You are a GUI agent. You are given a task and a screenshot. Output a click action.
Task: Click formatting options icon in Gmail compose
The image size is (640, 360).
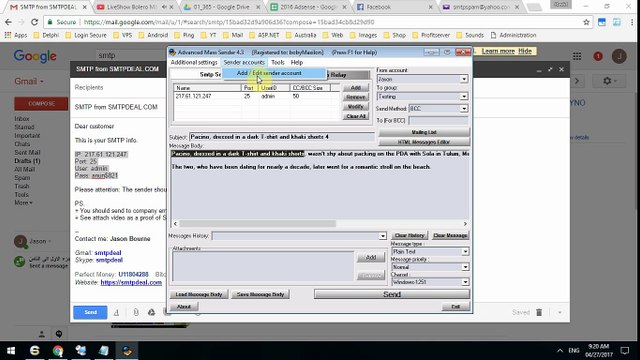[116, 312]
